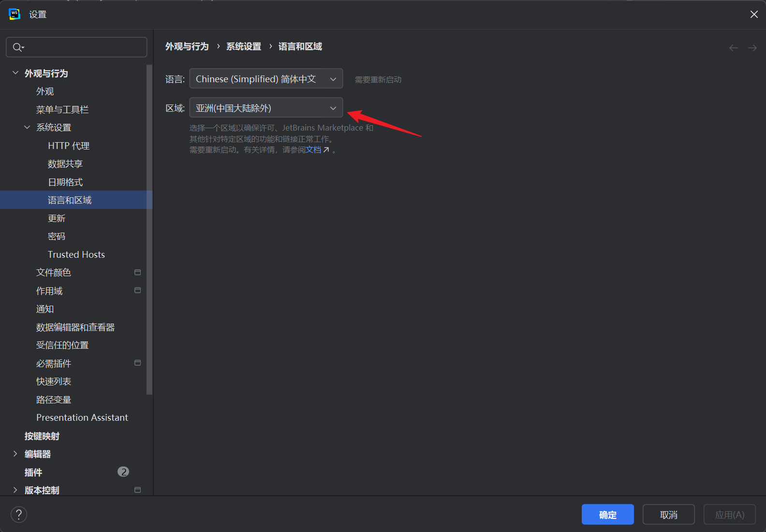Select 作用域 in the tree
Screen dimensions: 766x532
pyautogui.click(x=49, y=291)
